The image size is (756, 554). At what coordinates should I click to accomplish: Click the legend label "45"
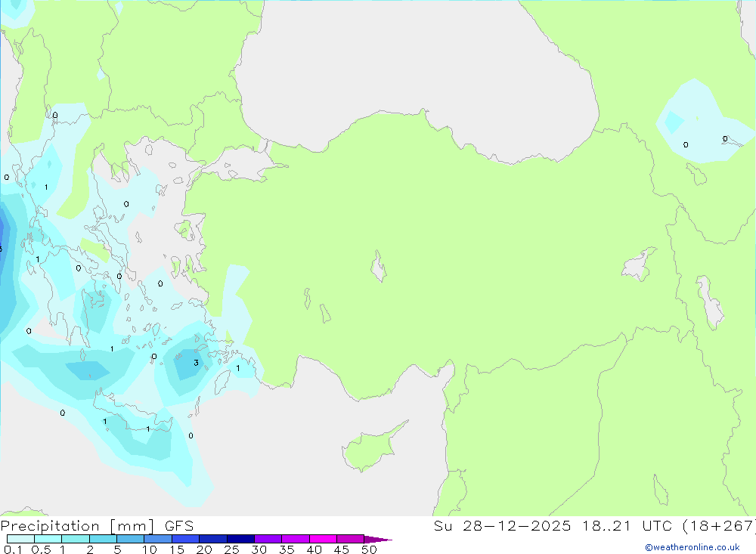click(x=342, y=549)
